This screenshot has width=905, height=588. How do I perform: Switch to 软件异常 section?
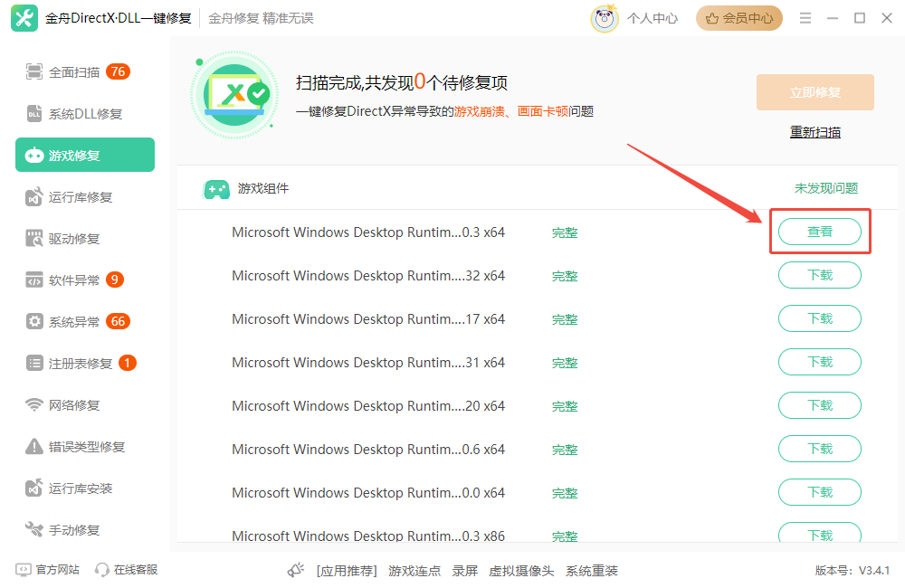tap(85, 280)
